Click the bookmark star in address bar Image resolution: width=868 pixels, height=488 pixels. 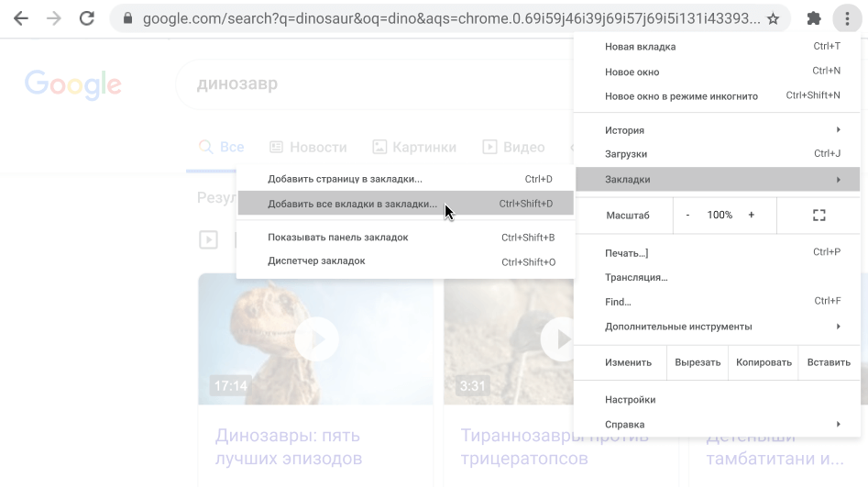(x=773, y=18)
